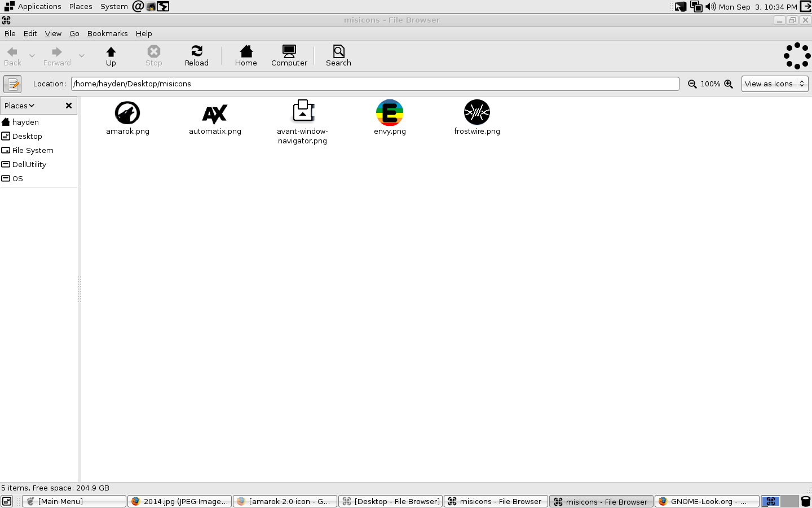Open the View as Icons dropdown
The width and height of the screenshot is (812, 508).
click(x=775, y=84)
